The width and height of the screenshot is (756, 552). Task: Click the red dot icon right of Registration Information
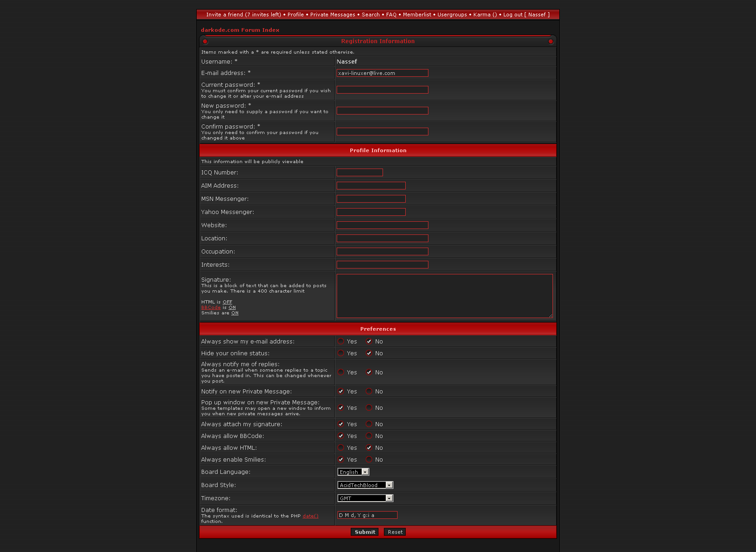[551, 41]
